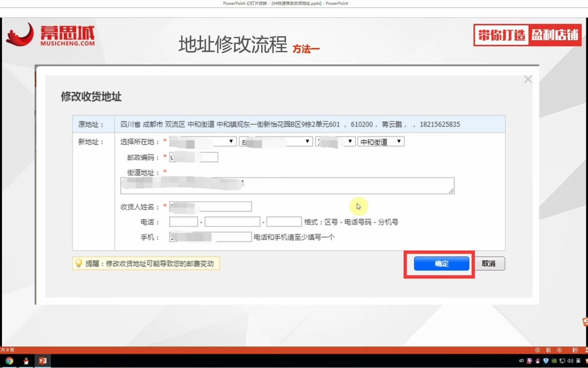Screen dimensions: 588x368
Task: Open the slide list menu icon
Action: [548, 350]
